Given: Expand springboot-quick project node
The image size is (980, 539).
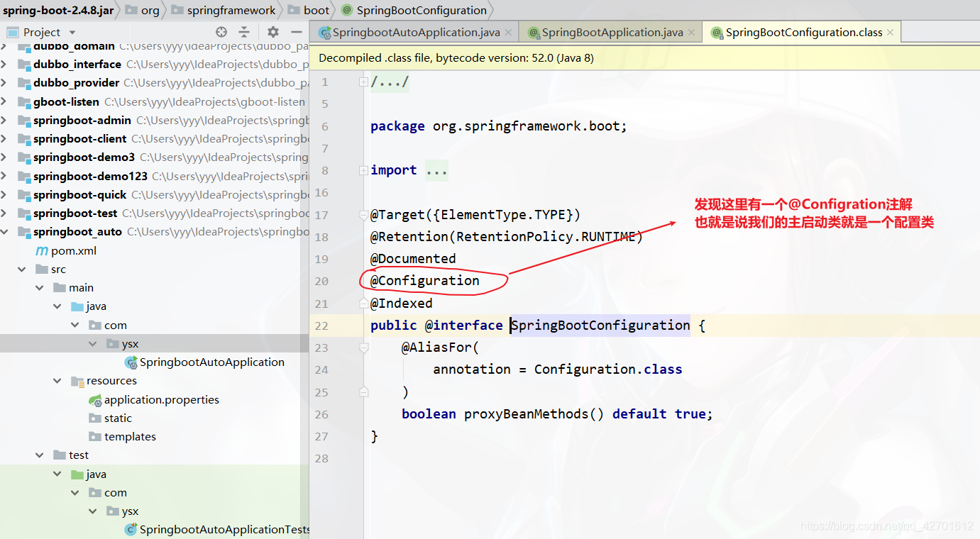Looking at the screenshot, I should (5, 194).
